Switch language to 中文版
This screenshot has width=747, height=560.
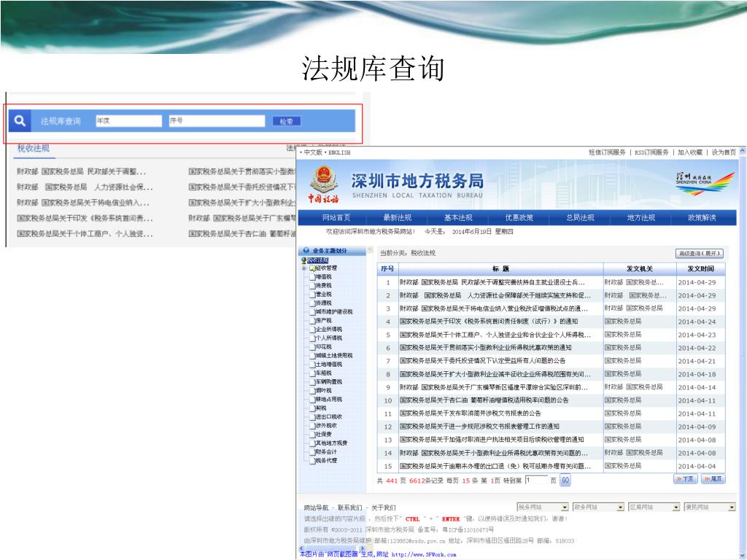click(313, 152)
